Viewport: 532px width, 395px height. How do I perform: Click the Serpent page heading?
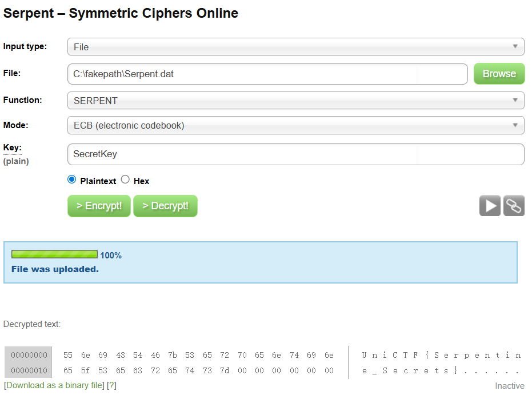point(121,13)
